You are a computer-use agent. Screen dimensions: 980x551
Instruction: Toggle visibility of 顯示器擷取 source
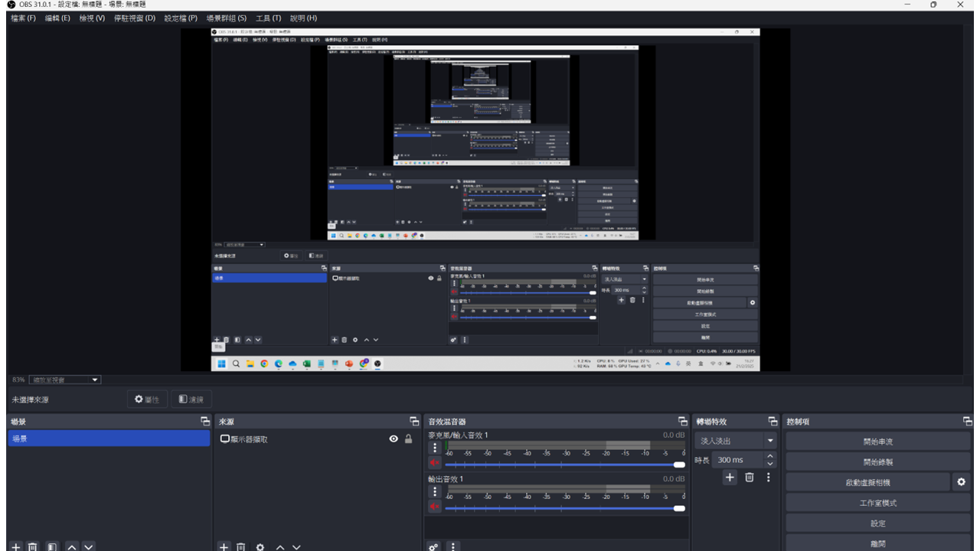click(x=394, y=439)
